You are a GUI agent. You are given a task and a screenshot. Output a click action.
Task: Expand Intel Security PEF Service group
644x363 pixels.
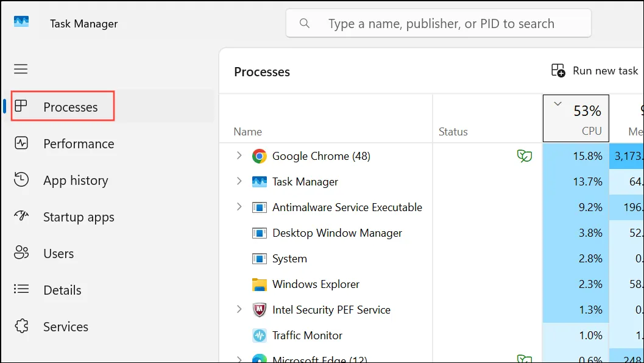click(x=239, y=309)
